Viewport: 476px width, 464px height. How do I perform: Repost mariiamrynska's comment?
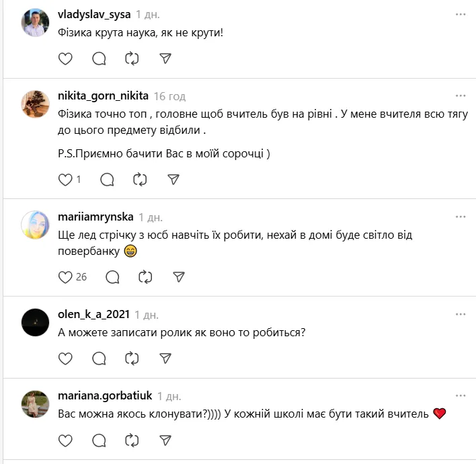[145, 276]
